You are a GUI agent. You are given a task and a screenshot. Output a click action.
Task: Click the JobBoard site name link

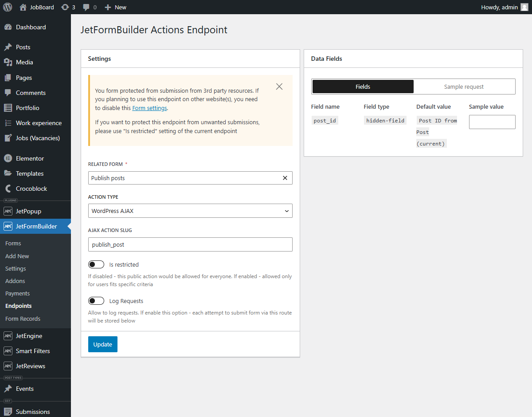point(42,7)
